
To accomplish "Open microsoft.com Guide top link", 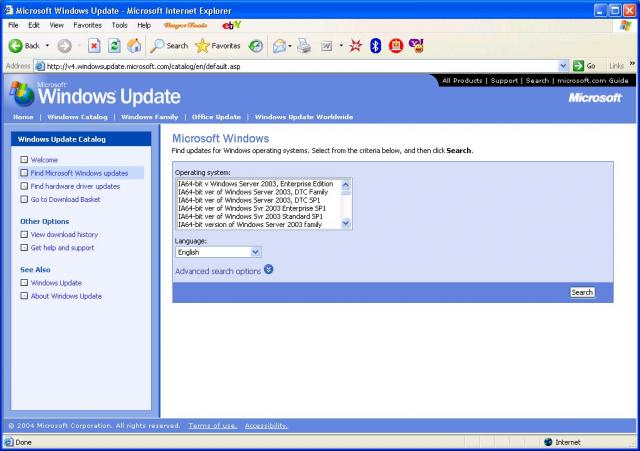I will (593, 80).
